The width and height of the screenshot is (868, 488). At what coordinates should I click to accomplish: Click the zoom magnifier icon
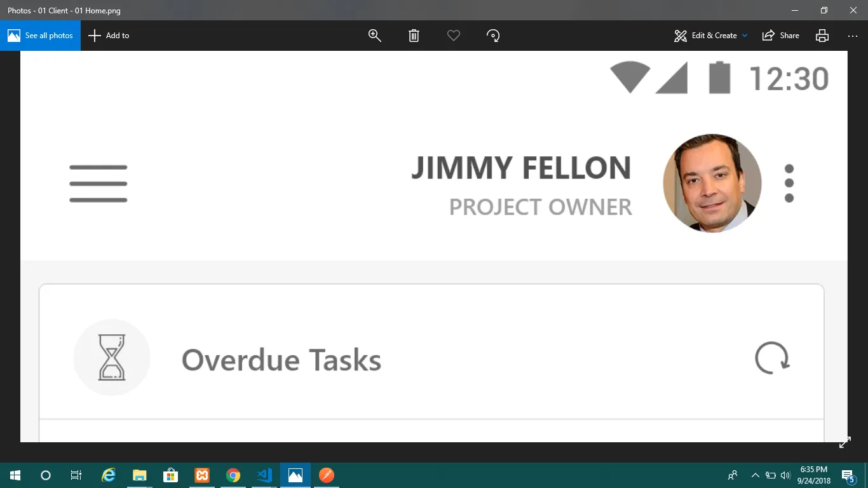pyautogui.click(x=375, y=36)
